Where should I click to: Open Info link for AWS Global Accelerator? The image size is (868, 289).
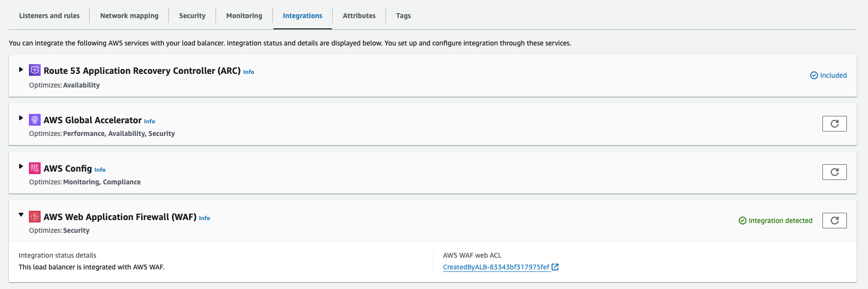(149, 121)
